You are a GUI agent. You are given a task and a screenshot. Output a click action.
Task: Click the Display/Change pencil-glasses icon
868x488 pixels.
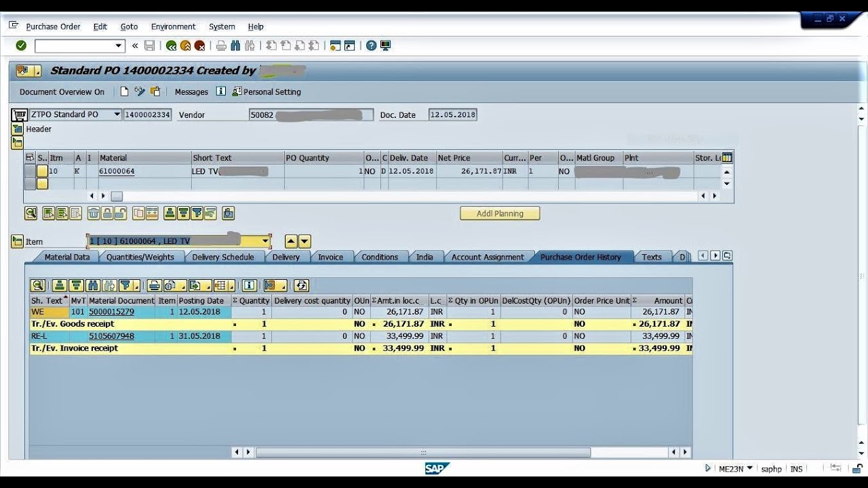(140, 91)
